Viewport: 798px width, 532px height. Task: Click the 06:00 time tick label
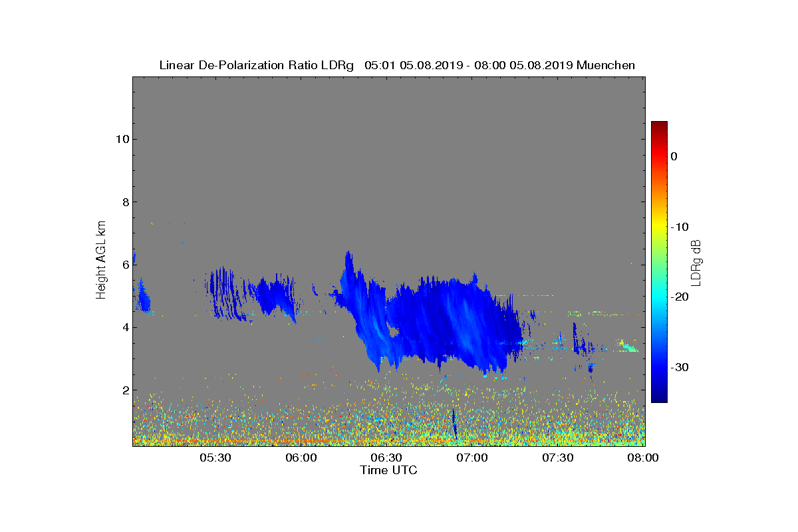(x=301, y=458)
